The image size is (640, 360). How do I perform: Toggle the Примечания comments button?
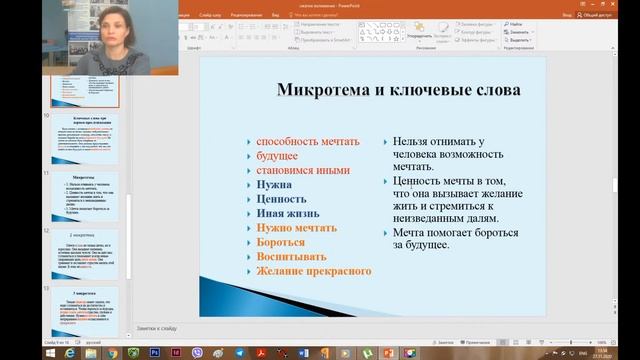[475, 342]
